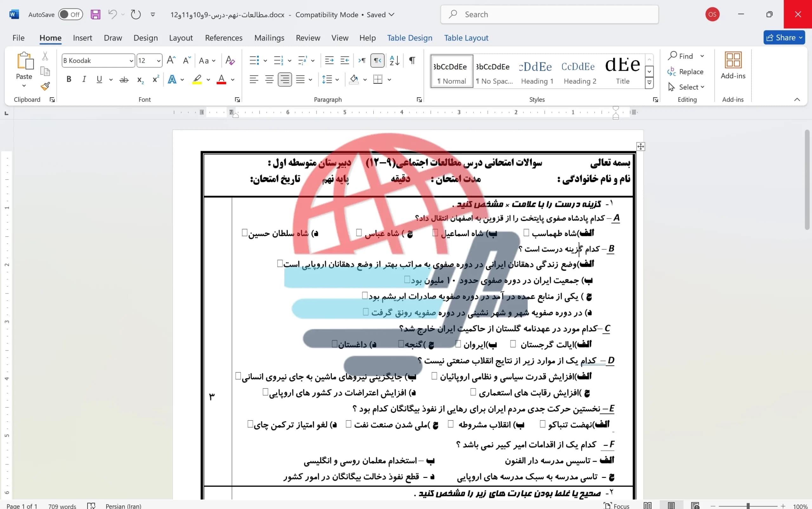Toggle AutoSave switch
The height and width of the screenshot is (509, 812).
[x=70, y=15]
